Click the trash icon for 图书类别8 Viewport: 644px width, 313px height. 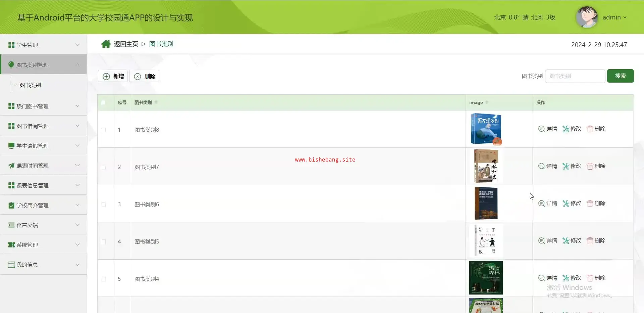coord(590,129)
